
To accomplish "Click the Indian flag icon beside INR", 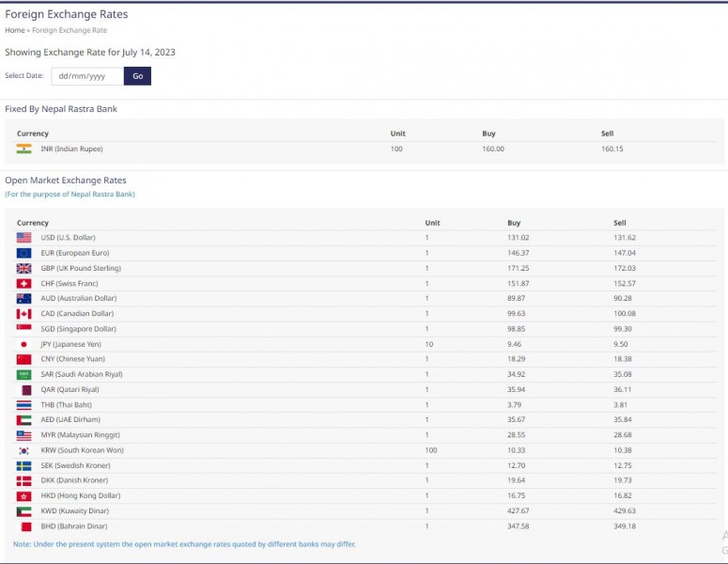I will coord(23,149).
